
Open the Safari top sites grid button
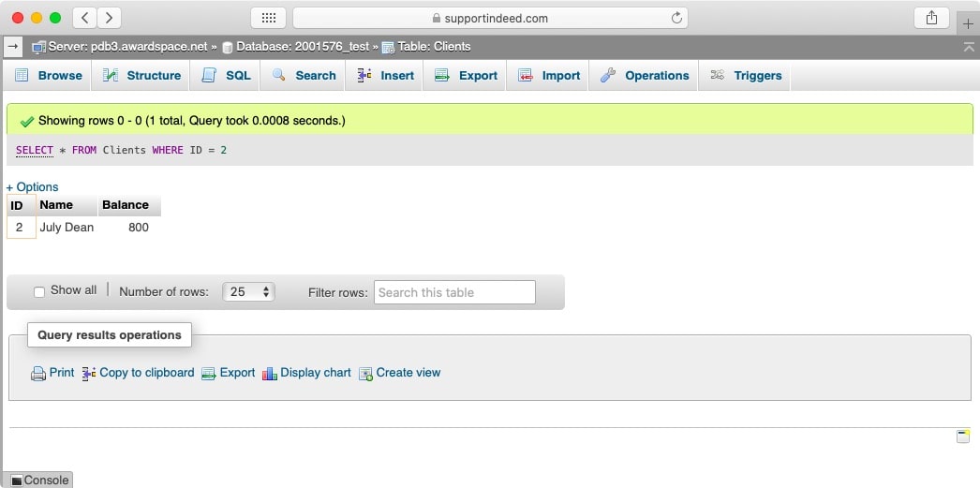(268, 18)
